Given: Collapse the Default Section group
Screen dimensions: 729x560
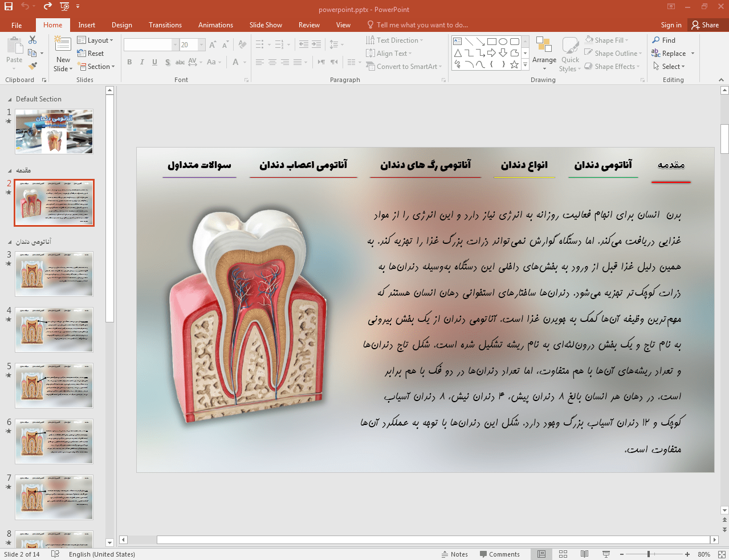Looking at the screenshot, I should pos(10,99).
